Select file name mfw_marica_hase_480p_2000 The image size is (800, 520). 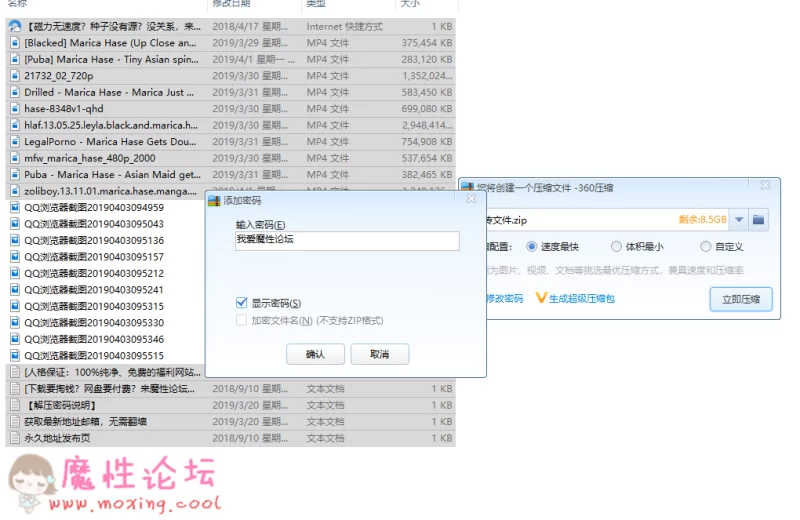pos(90,158)
